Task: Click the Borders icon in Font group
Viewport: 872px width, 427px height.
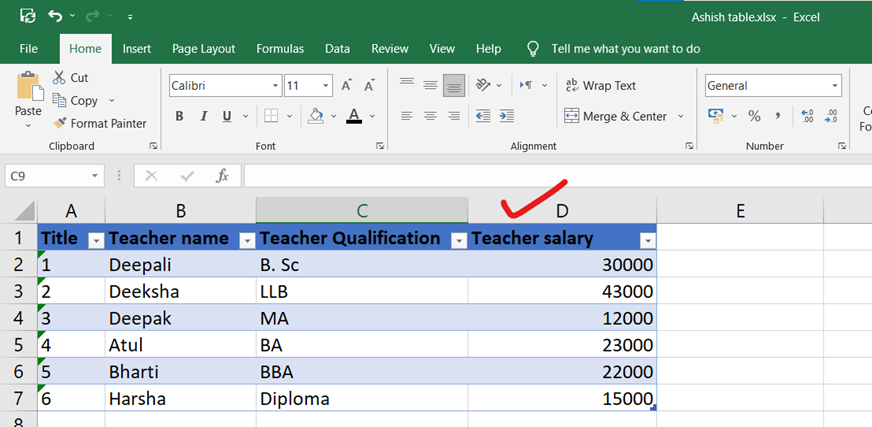Action: point(269,116)
